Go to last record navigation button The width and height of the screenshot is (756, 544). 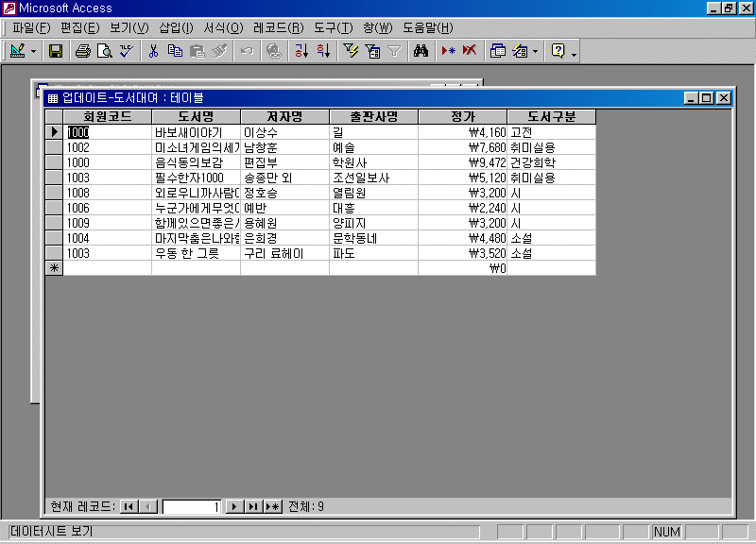coord(253,506)
